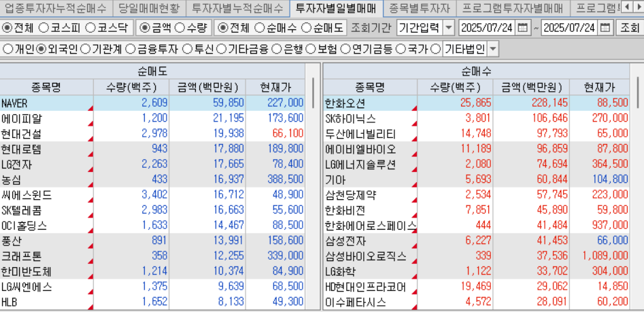Select 한화오션 in 순매수 list
This screenshot has width=644, height=312.
[x=345, y=103]
